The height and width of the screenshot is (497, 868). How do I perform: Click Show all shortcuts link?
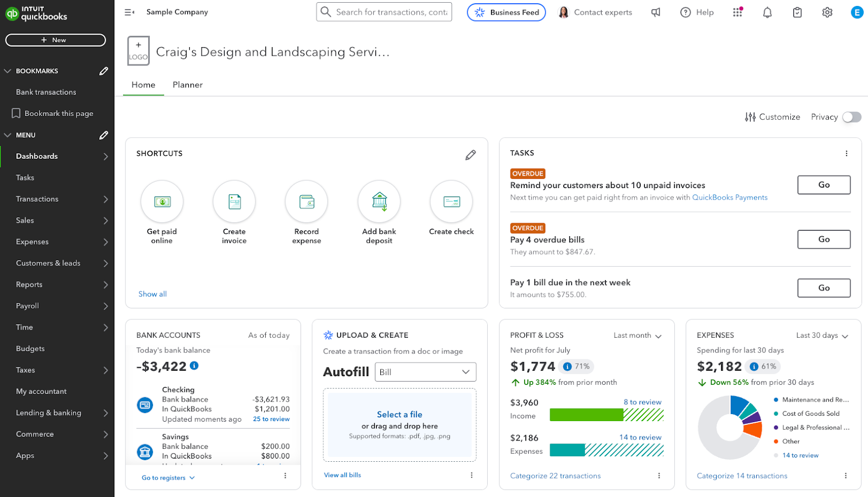pos(152,294)
